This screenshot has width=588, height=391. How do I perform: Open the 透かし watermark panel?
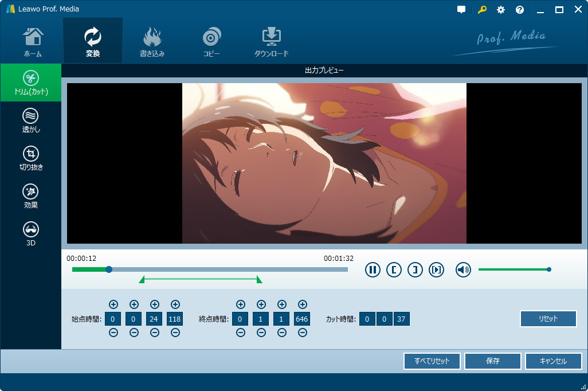tap(31, 120)
